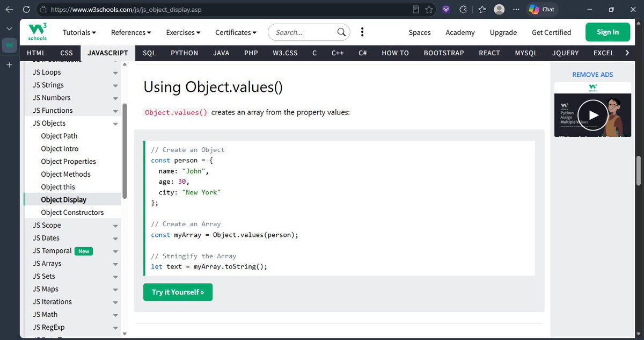Open browser settings and more menu

516,9
